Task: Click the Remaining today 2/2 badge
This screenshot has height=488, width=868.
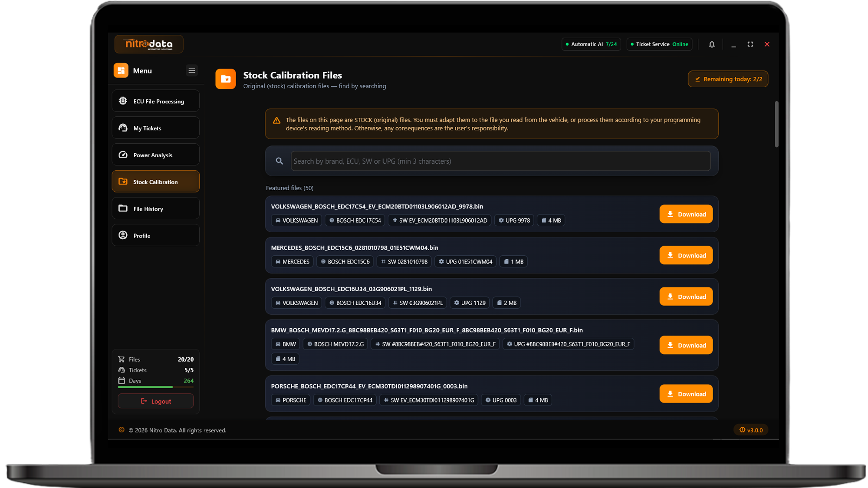Action: coord(728,79)
